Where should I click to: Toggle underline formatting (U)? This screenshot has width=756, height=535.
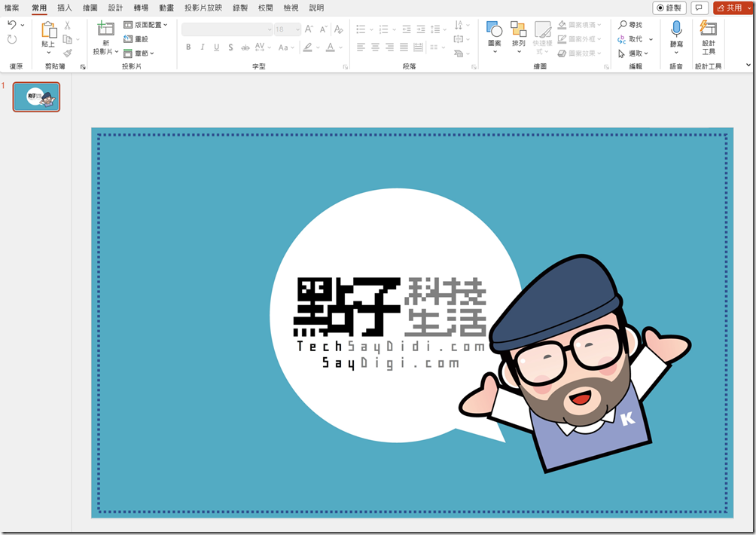tap(217, 47)
